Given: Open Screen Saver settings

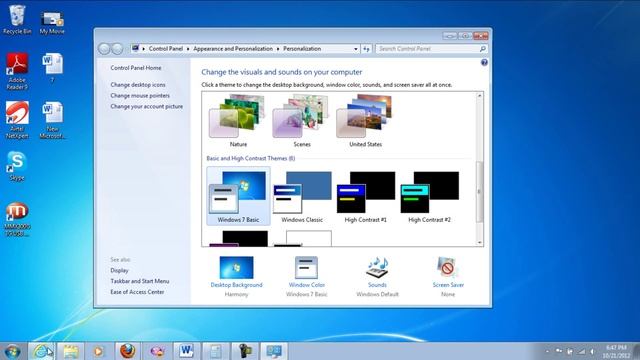Looking at the screenshot, I should pyautogui.click(x=448, y=276).
